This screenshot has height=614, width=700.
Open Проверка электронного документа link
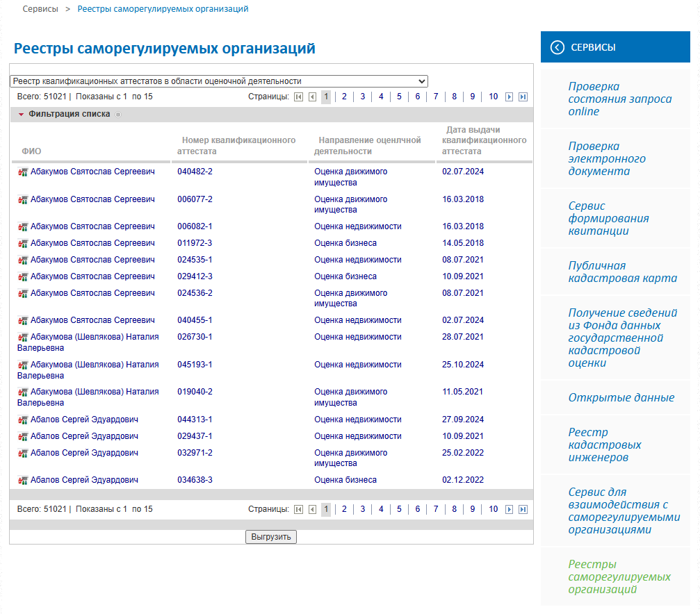pos(607,159)
